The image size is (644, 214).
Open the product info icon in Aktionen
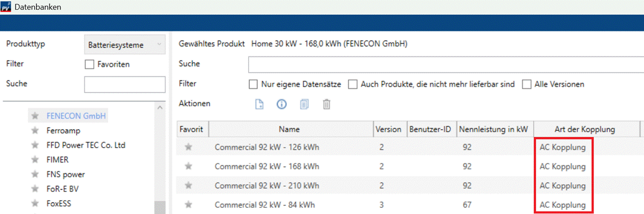[x=281, y=104]
